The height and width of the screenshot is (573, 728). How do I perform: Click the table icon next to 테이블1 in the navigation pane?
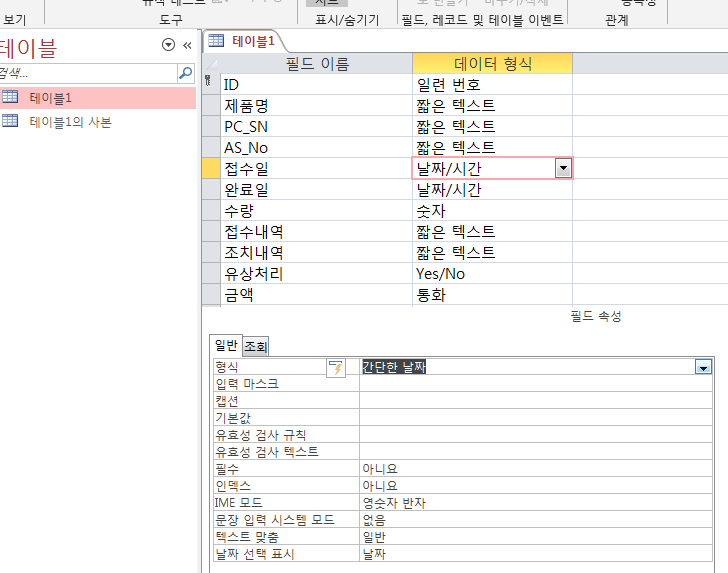[10, 97]
